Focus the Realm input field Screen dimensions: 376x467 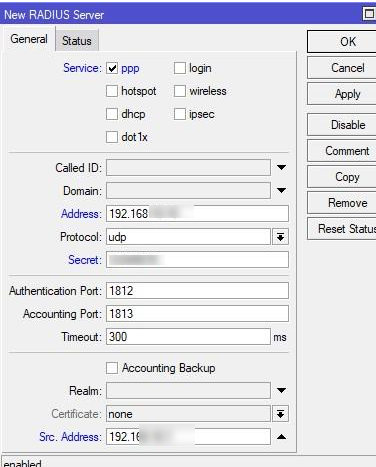[x=188, y=390]
